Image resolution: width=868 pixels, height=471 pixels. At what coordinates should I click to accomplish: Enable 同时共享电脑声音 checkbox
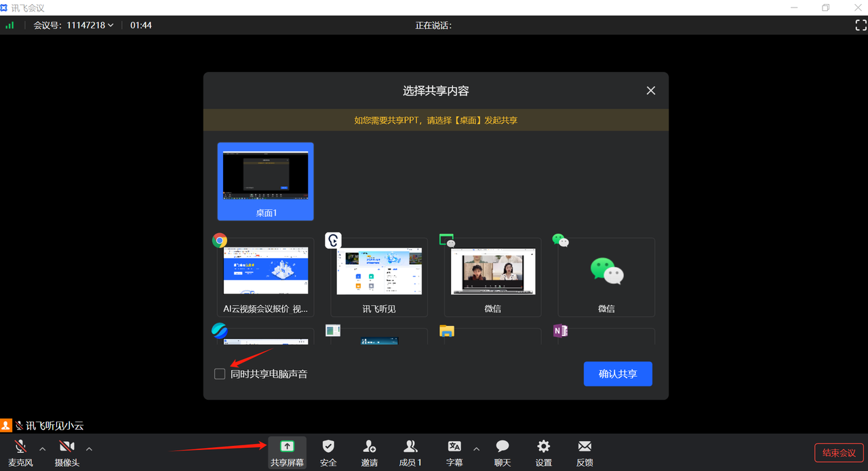point(220,374)
